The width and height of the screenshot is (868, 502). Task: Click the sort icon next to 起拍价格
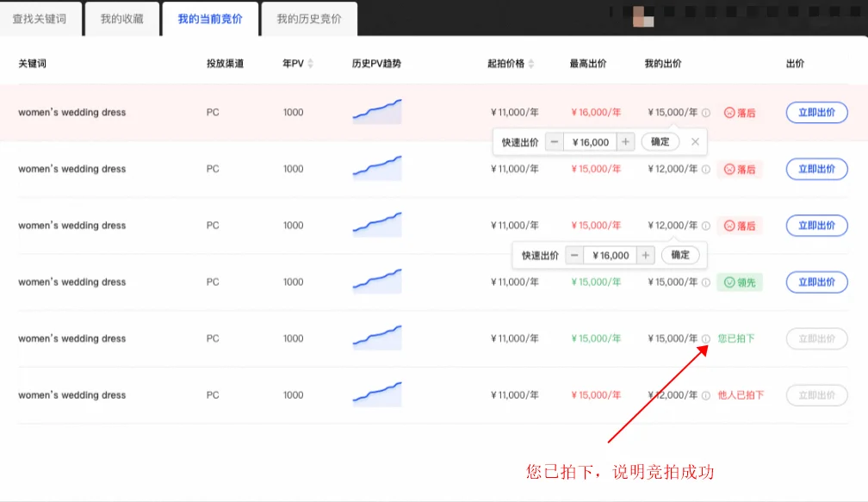(531, 64)
